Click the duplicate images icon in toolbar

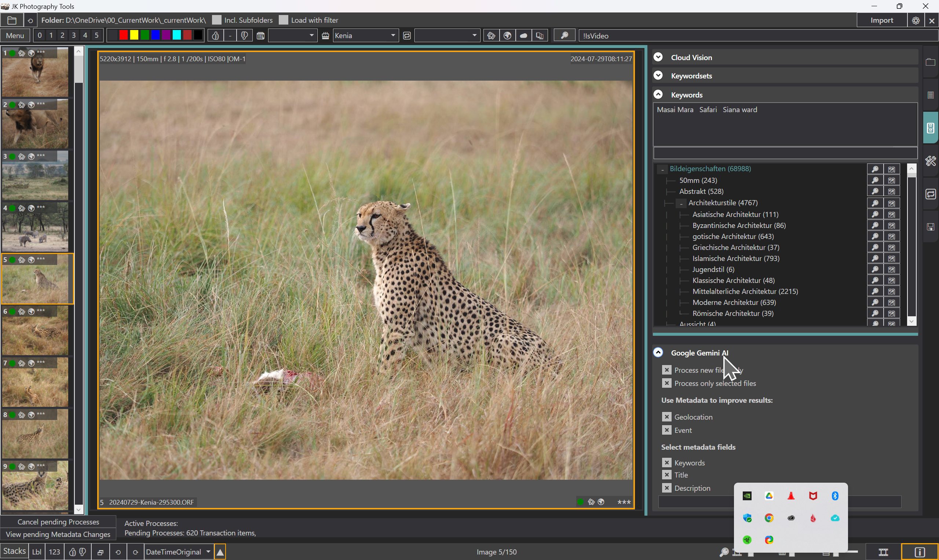coord(540,36)
